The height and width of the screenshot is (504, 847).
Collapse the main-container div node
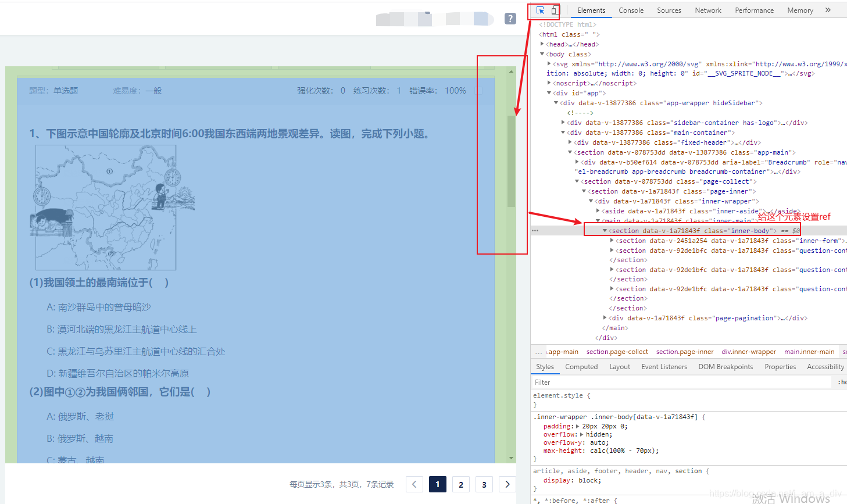coord(563,133)
